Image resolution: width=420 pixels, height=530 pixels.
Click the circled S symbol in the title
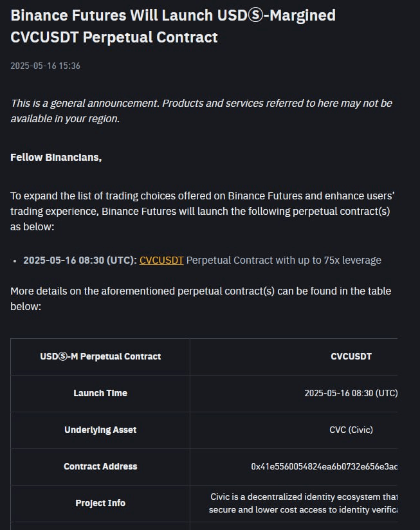click(255, 15)
